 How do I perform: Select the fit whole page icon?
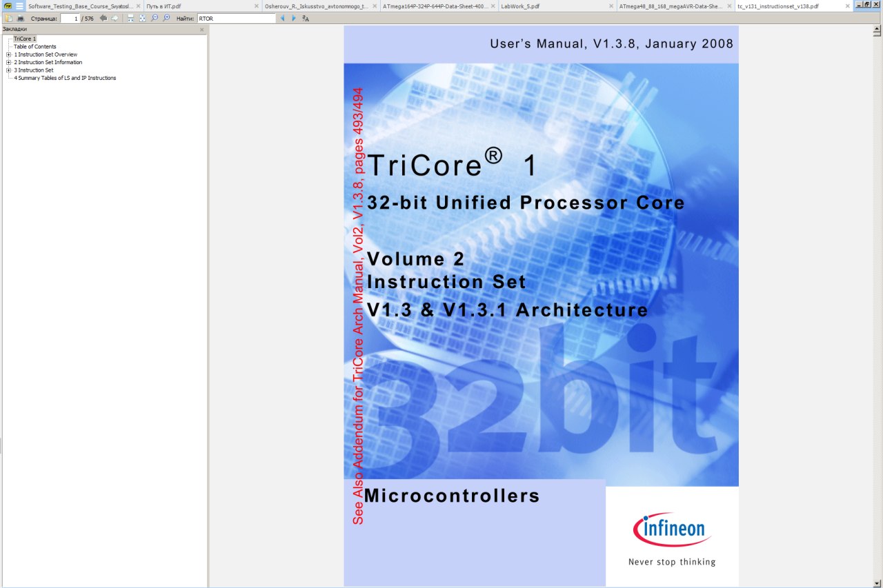pos(142,19)
